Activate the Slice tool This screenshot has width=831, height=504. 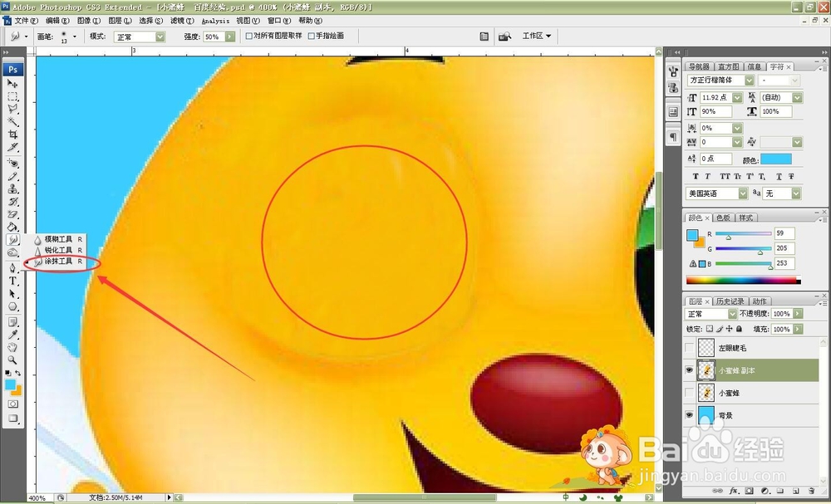pyautogui.click(x=12, y=147)
